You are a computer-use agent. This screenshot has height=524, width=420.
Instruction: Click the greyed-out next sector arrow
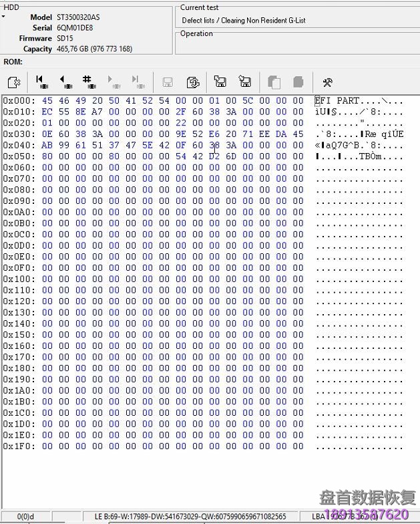click(114, 82)
